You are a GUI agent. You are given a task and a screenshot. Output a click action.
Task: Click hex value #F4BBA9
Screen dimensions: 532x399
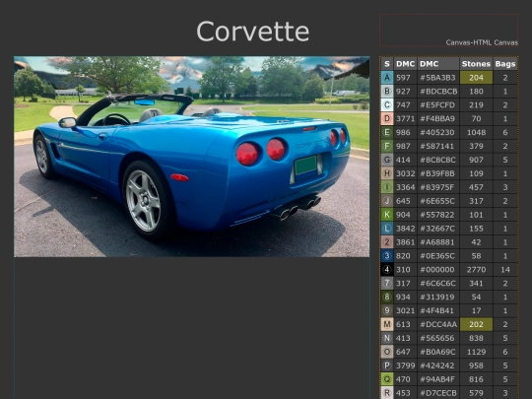coord(437,119)
